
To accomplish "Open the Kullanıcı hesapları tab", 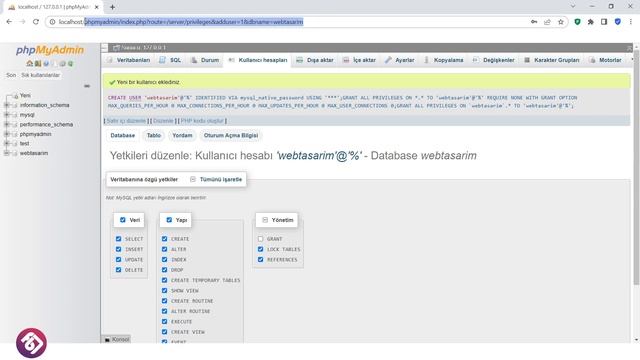I will coord(258,60).
